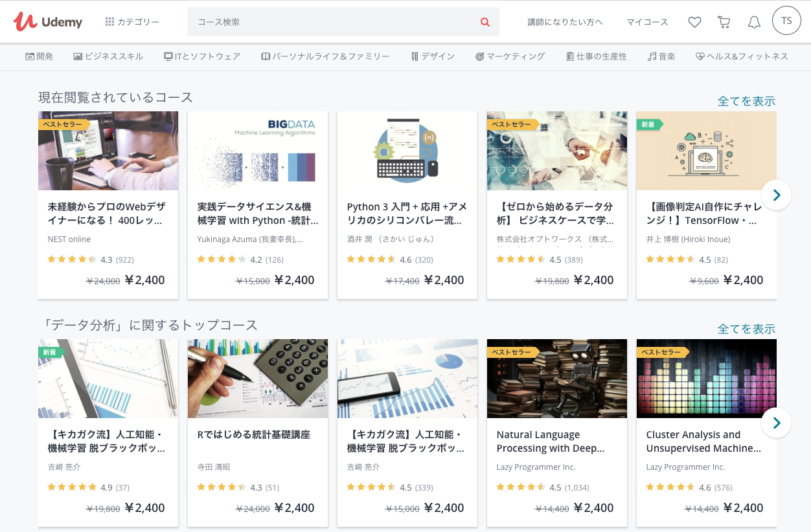811x532 pixels.
Task: Open 講師になりたい方へ link
Action: [x=565, y=22]
